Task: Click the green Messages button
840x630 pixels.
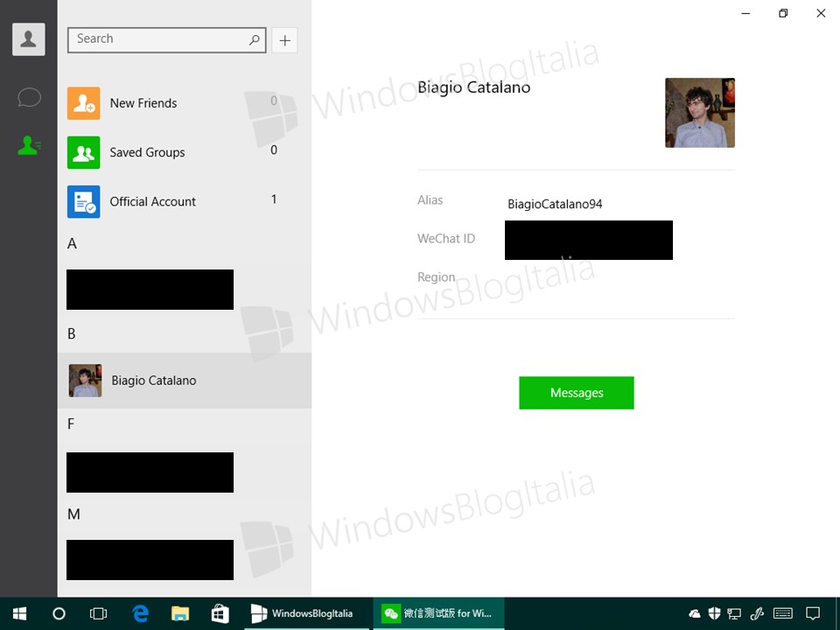Action: 577,393
